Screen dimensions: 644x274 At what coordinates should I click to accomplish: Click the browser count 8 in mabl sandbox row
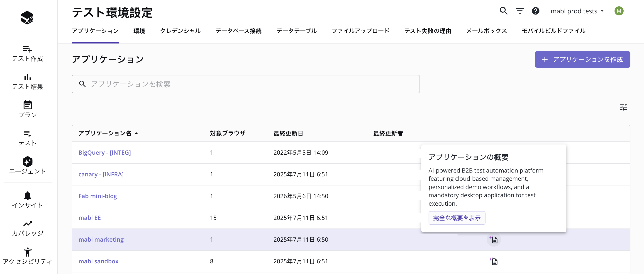pos(212,261)
